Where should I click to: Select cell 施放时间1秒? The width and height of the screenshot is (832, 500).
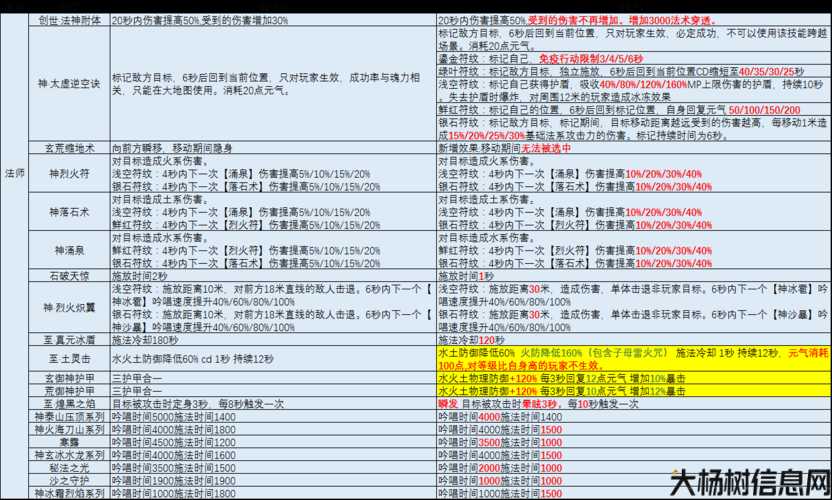coord(634,276)
